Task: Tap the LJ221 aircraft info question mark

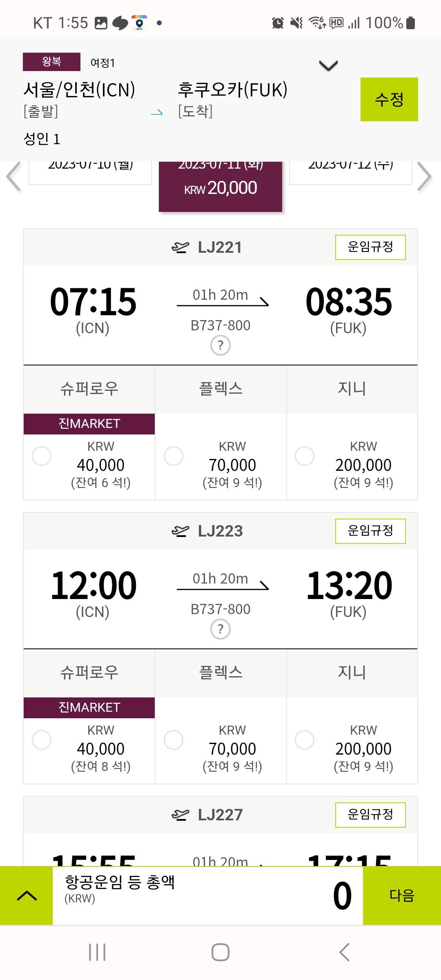Action: (220, 345)
